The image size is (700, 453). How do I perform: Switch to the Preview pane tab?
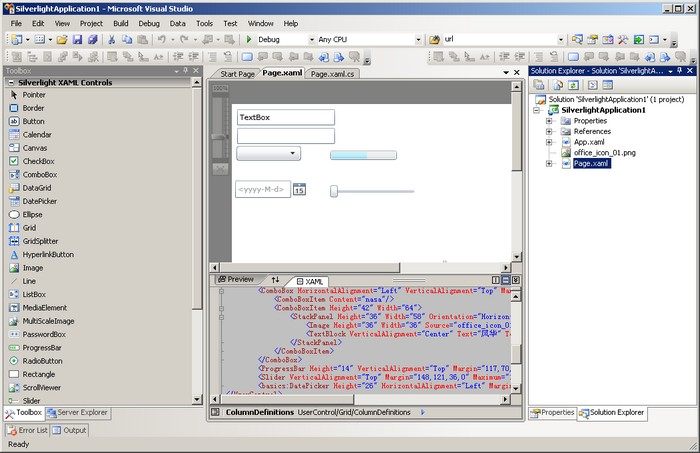236,279
